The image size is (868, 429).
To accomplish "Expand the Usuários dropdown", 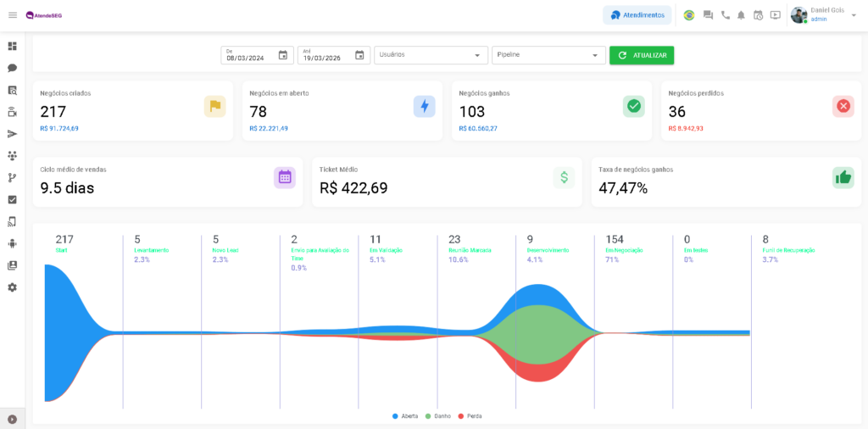I will [431, 55].
